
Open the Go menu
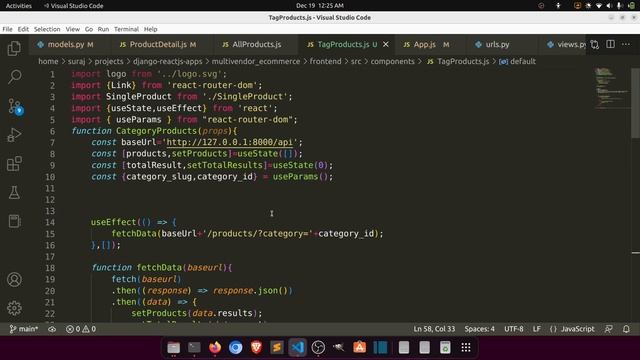(x=89, y=29)
